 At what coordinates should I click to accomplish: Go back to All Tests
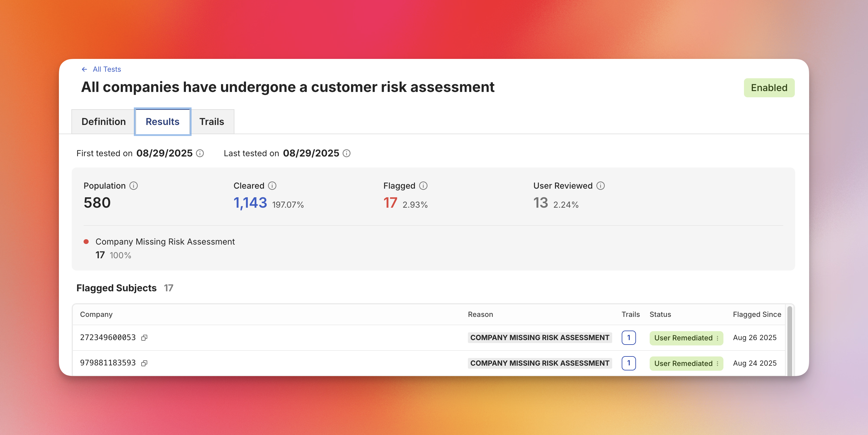[x=107, y=69]
